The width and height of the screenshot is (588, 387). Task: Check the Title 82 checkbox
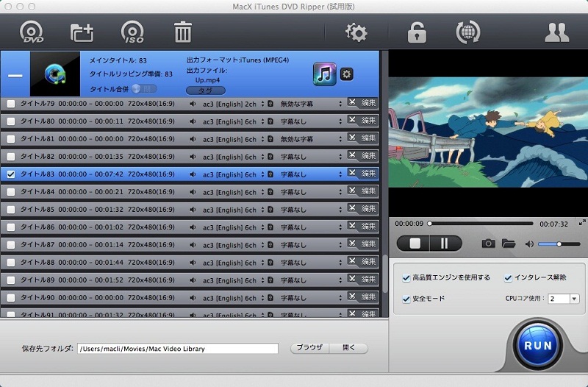[11, 157]
